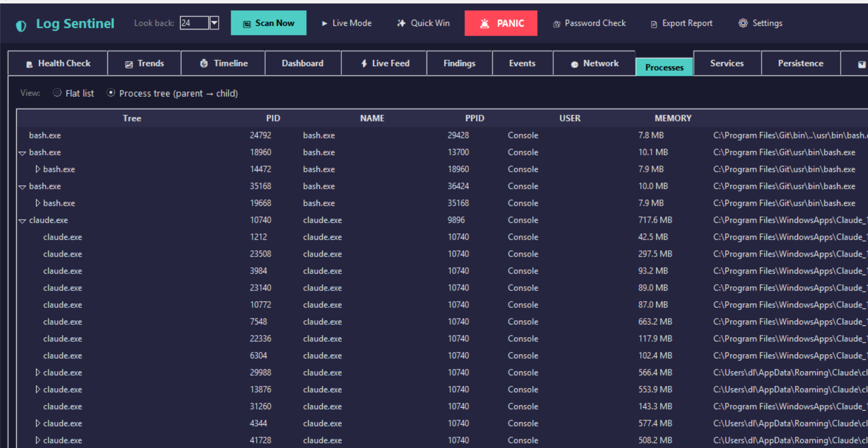Expand the claude.exe PID 4344 node

37,423
